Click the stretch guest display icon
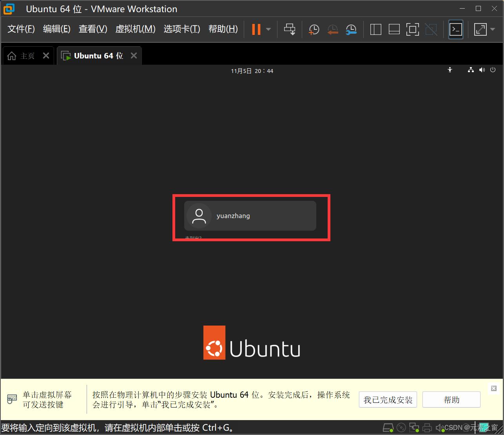504x435 pixels. point(480,29)
